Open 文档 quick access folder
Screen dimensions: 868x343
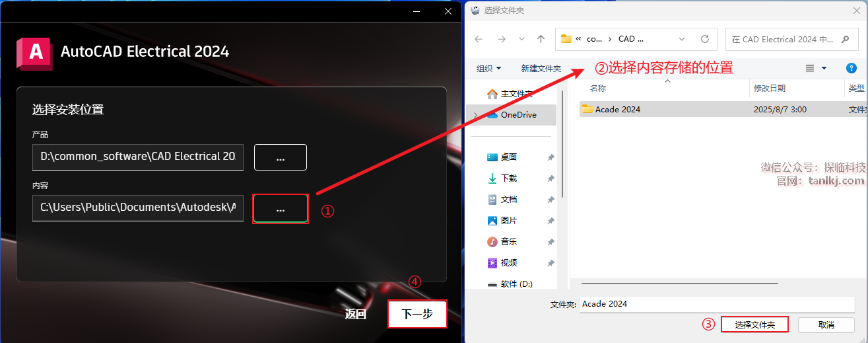click(509, 199)
